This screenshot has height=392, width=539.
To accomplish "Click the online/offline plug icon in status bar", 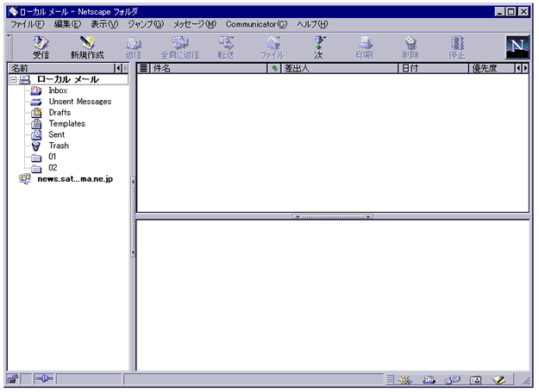I will coord(44,379).
